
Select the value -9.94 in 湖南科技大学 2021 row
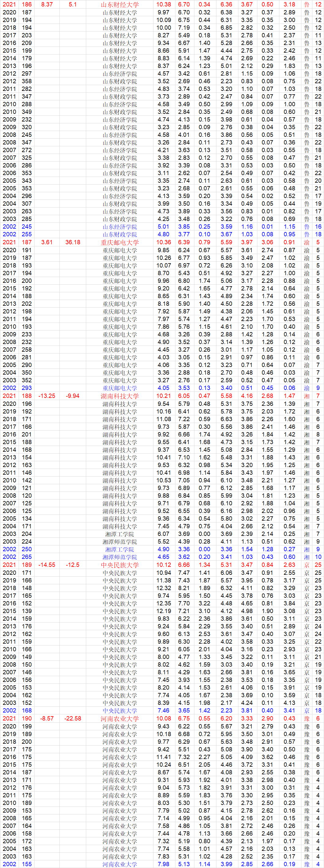(x=73, y=396)
